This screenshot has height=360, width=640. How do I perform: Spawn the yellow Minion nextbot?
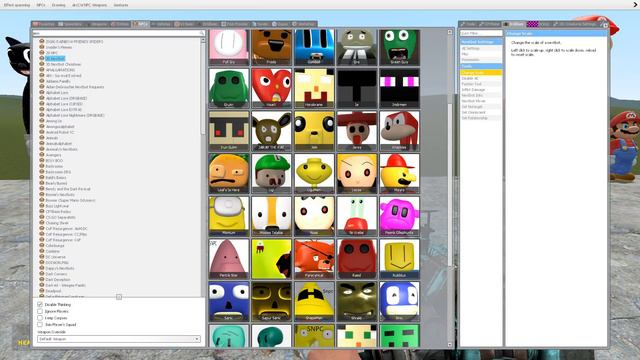tap(229, 216)
